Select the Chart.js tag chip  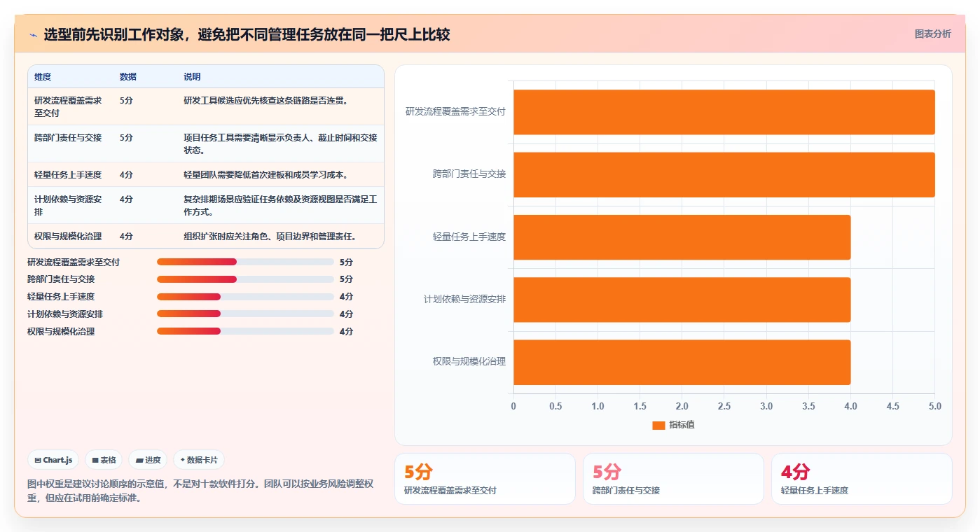coord(53,460)
